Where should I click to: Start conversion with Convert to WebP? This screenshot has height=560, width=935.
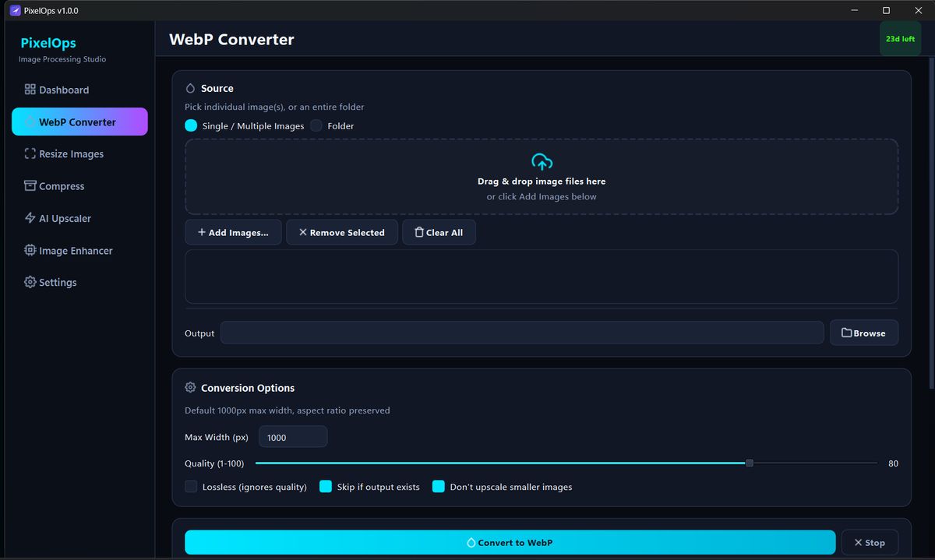510,542
